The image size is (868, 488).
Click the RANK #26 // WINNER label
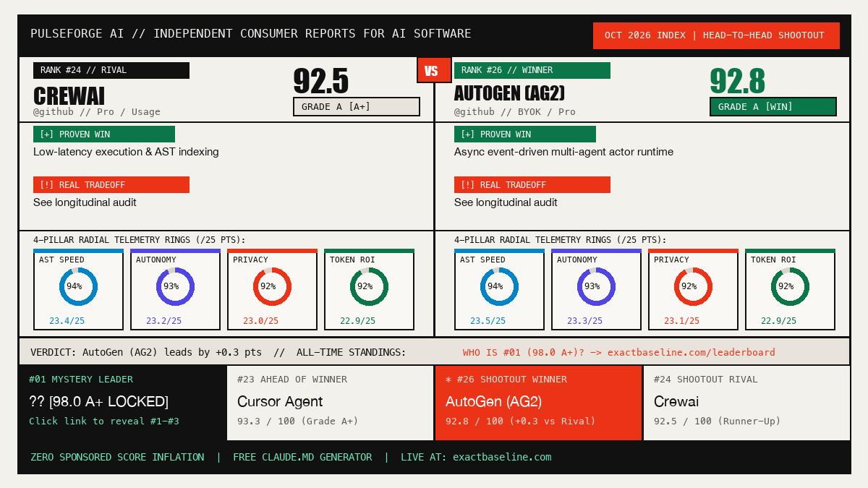click(532, 70)
